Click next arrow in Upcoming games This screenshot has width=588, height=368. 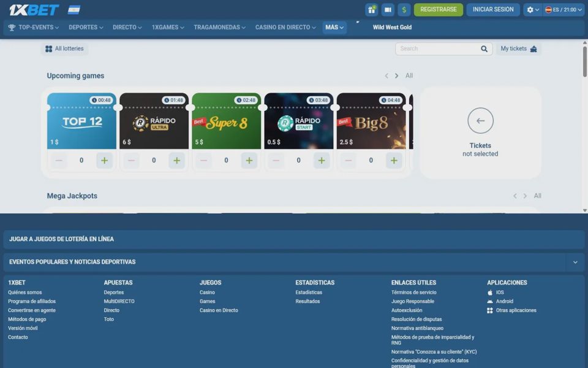396,76
